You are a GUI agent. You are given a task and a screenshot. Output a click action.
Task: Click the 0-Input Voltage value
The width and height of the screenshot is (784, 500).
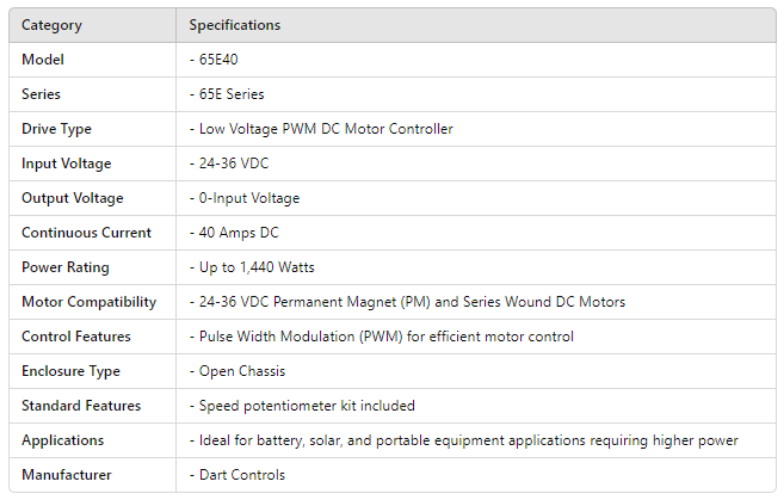(246, 198)
